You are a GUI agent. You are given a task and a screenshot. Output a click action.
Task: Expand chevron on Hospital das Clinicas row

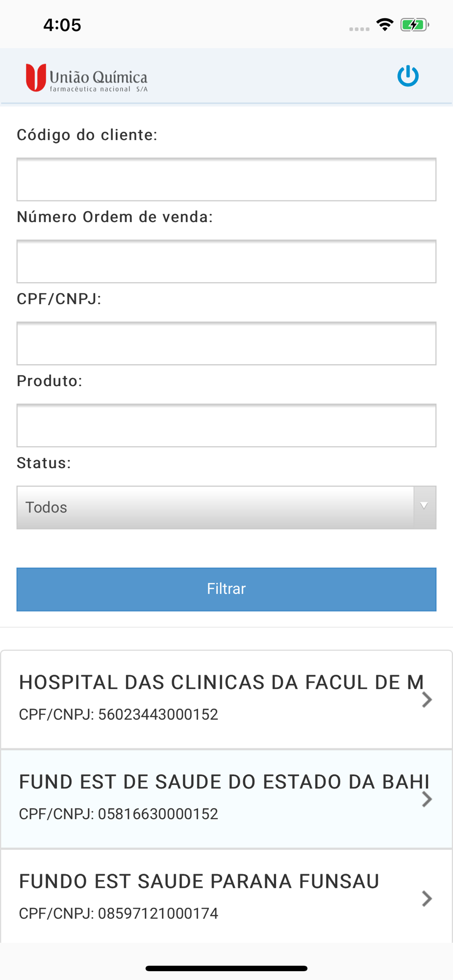(x=427, y=700)
